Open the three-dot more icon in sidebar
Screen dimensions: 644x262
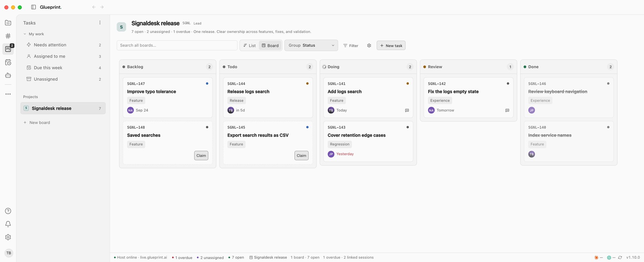pyautogui.click(x=8, y=94)
